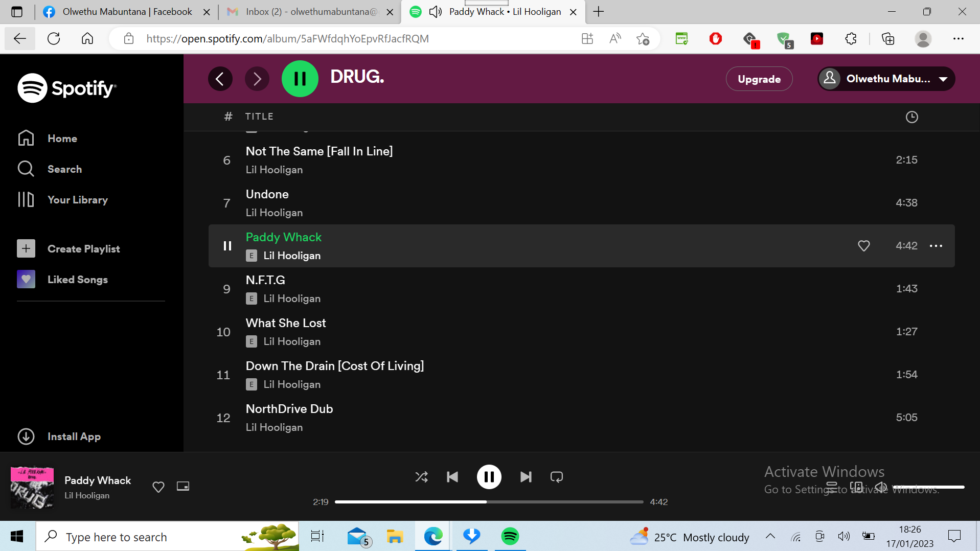Viewport: 980px width, 551px height.
Task: Open the browser Extensions menu
Action: 851,39
